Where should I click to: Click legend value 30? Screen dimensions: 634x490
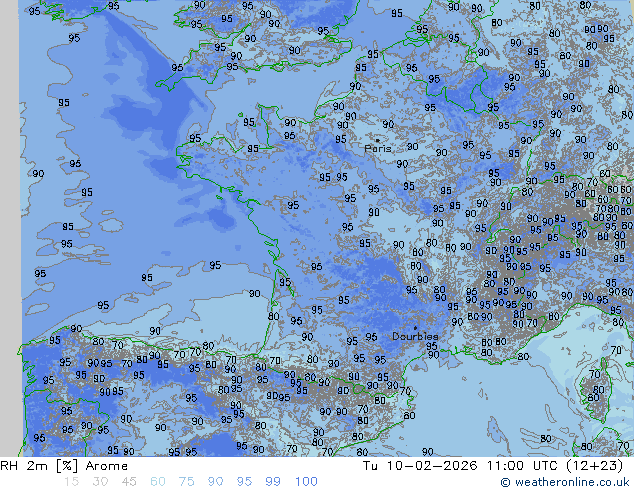point(100,482)
